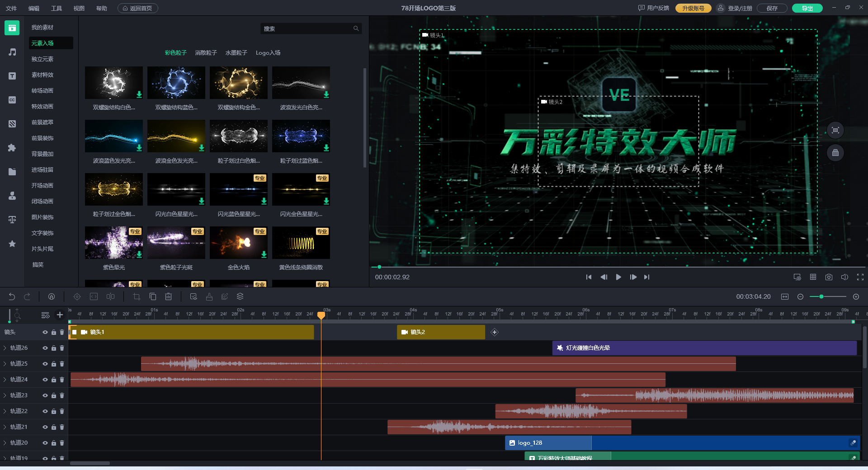This screenshot has height=470, width=868.
Task: Open the 工具 menu
Action: 57,8
